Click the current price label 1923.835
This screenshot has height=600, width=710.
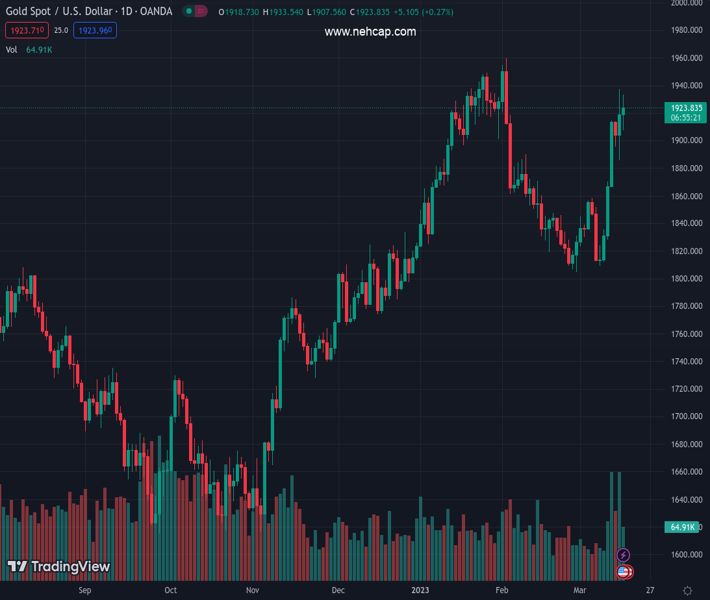point(686,108)
